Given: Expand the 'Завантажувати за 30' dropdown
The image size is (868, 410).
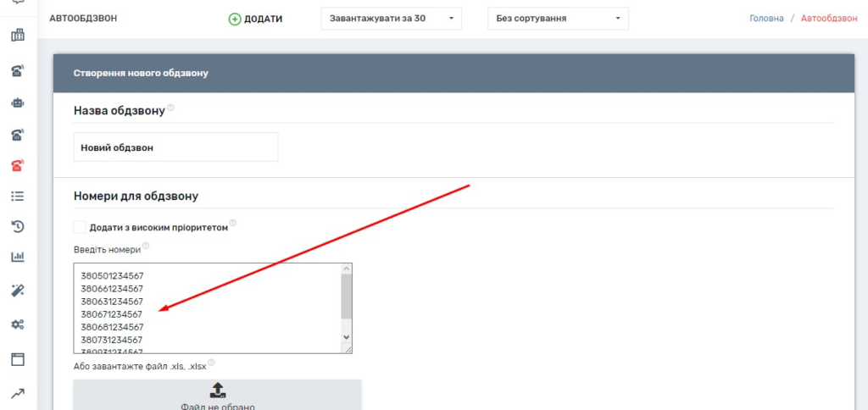Looking at the screenshot, I should 391,18.
